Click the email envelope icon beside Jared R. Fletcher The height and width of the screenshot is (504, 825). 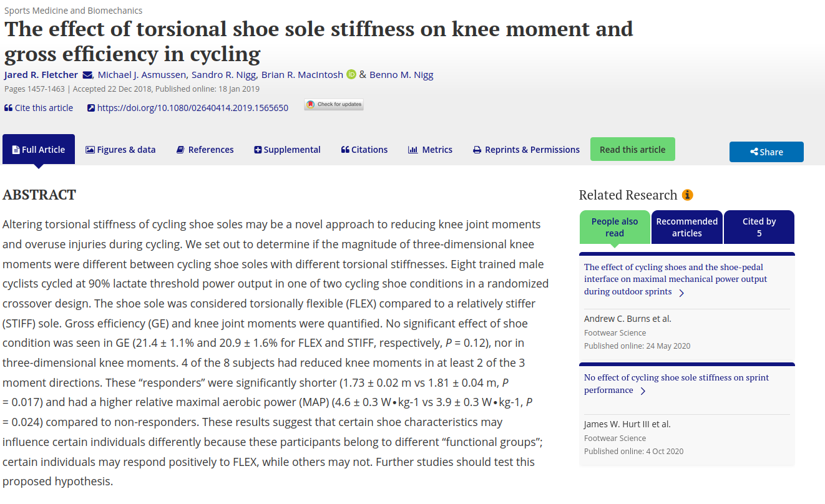point(87,75)
